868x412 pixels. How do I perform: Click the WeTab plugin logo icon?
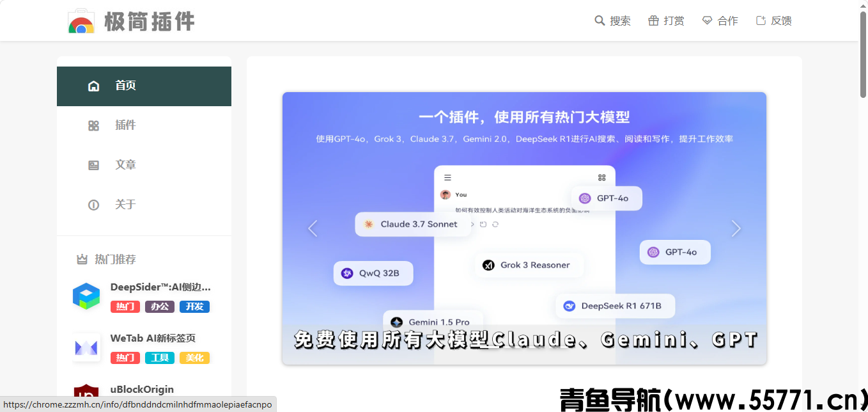(x=86, y=347)
